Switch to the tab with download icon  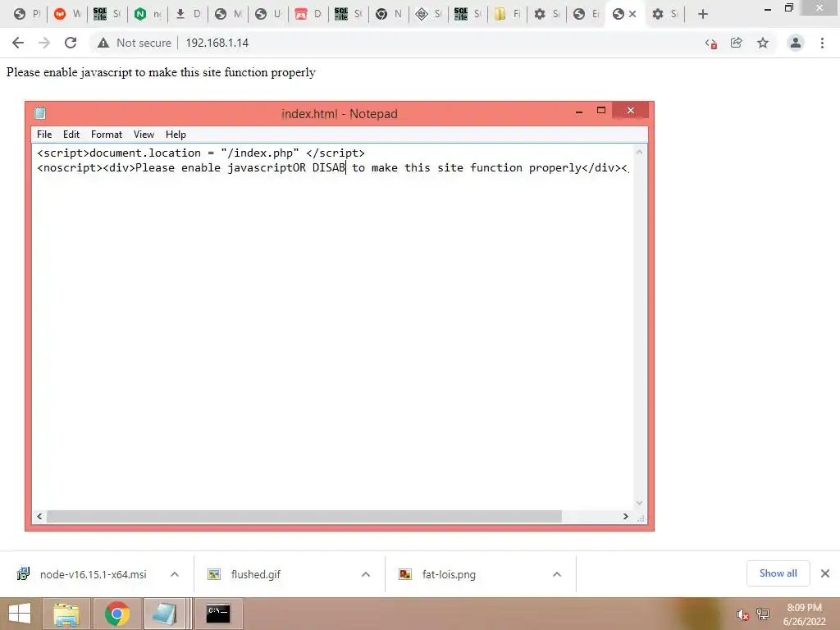point(188,14)
